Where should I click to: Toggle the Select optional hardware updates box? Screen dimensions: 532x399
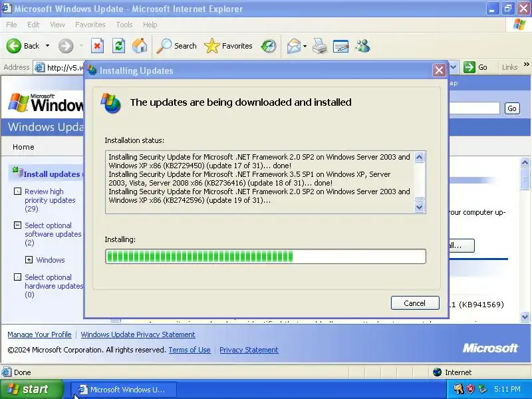coord(17,277)
